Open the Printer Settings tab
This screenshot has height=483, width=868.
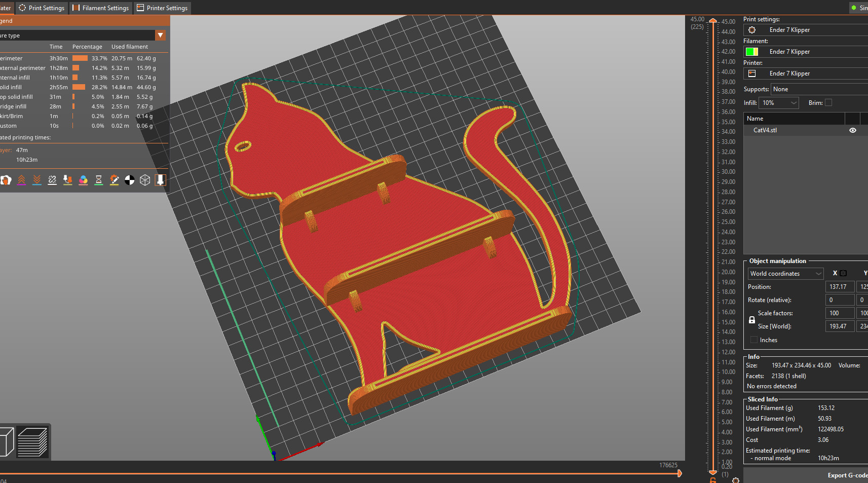(162, 8)
